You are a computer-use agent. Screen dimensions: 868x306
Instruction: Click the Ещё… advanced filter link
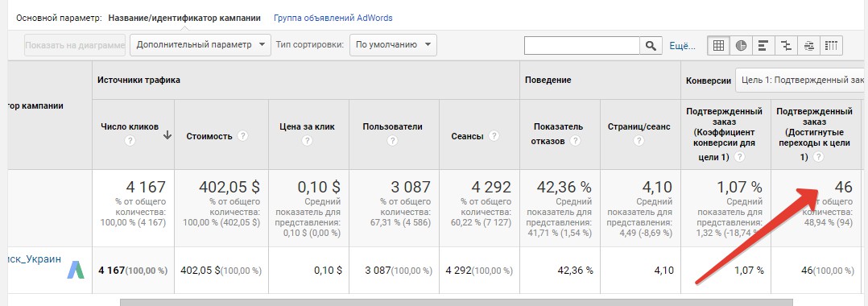683,46
